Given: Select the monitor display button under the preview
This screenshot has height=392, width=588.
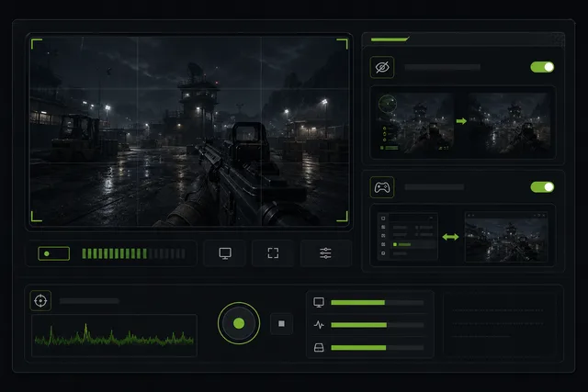Looking at the screenshot, I should click(x=224, y=253).
